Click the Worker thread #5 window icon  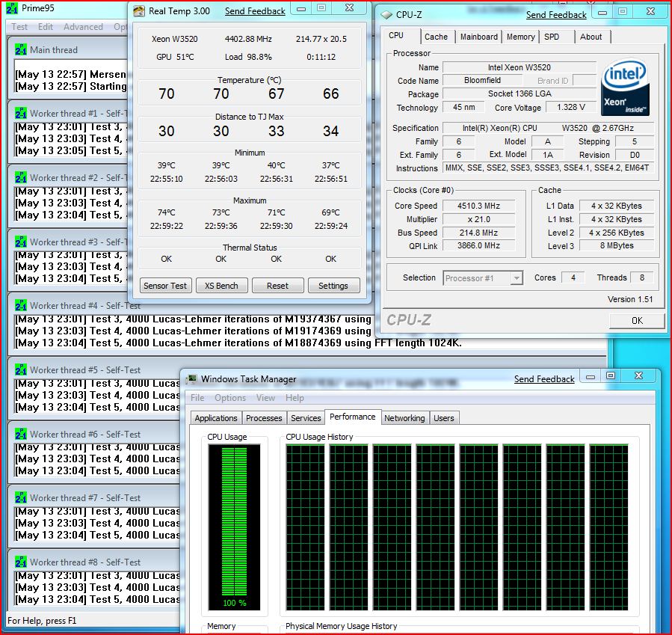coord(21,369)
